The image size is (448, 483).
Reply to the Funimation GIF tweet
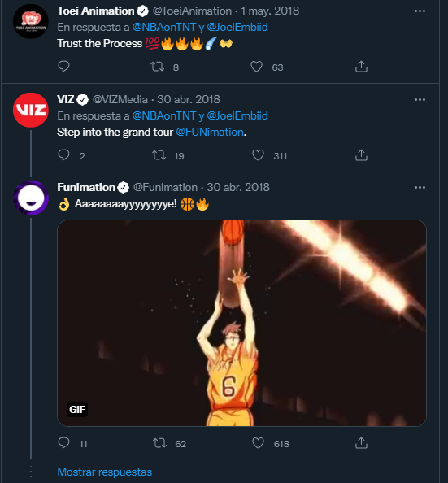[x=63, y=443]
